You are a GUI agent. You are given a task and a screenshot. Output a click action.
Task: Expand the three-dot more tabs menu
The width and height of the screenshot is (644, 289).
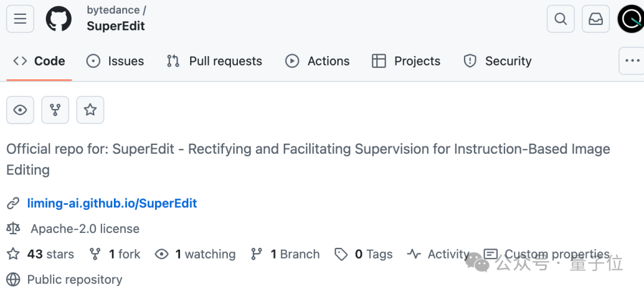click(631, 61)
